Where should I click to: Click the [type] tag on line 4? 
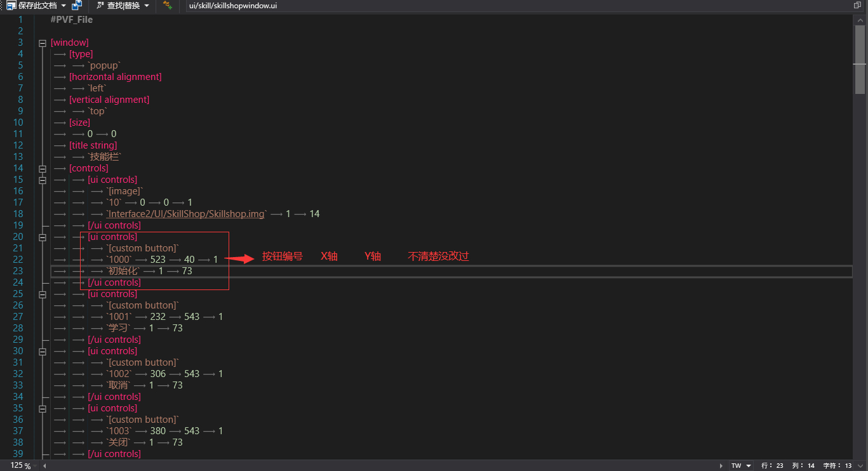pyautogui.click(x=81, y=54)
